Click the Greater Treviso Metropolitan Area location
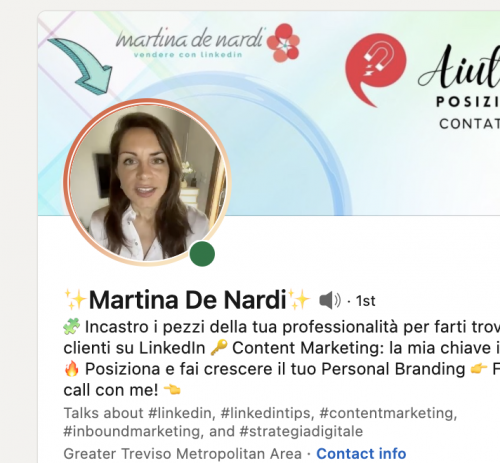This screenshot has width=500, height=463. click(182, 454)
